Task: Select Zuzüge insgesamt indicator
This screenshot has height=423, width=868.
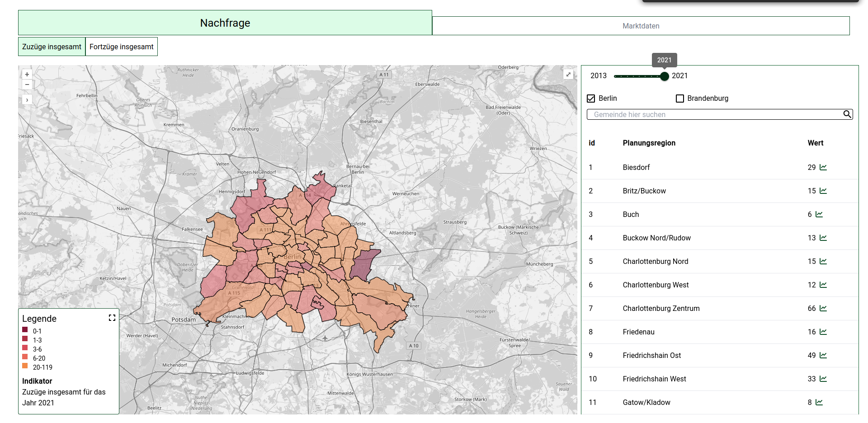Action: (x=52, y=47)
